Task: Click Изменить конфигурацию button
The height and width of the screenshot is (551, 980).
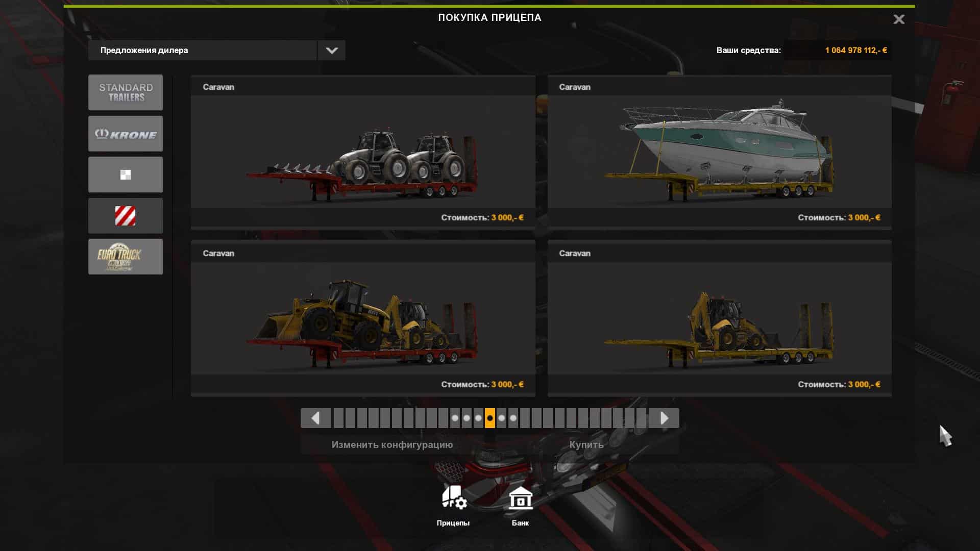Action: tap(392, 444)
